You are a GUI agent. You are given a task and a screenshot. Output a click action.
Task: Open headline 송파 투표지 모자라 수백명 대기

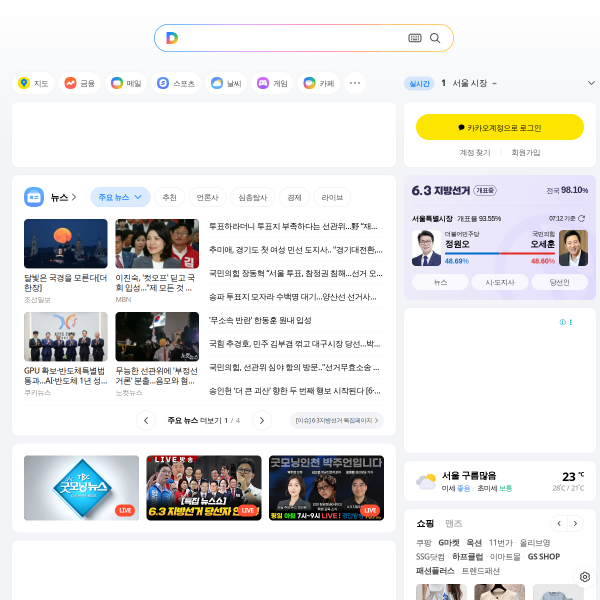[x=293, y=297]
